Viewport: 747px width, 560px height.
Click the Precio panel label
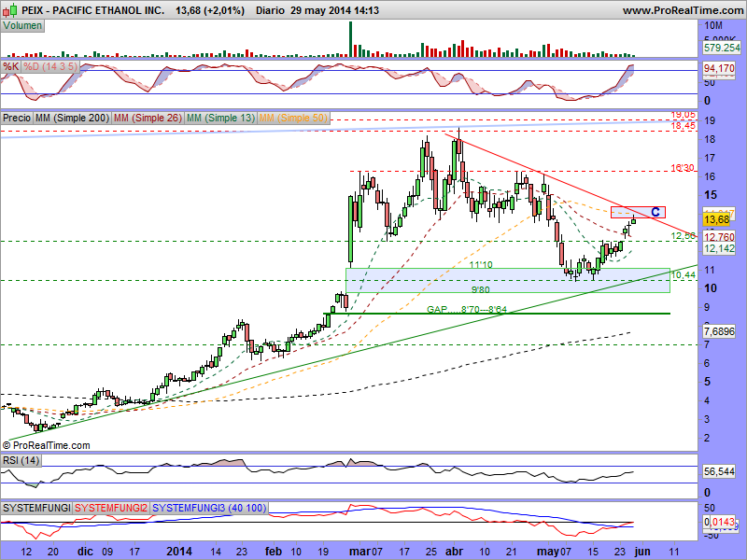tap(17, 118)
